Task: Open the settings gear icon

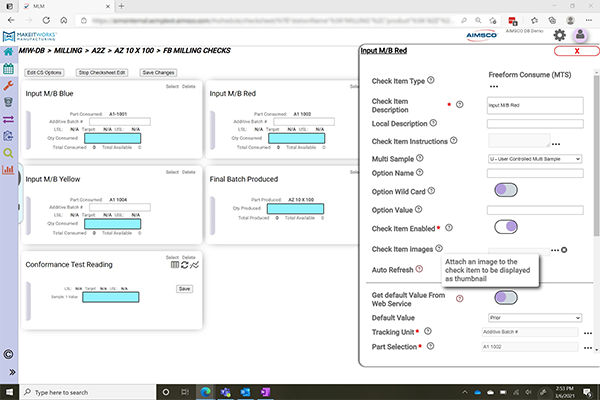Action: click(559, 35)
